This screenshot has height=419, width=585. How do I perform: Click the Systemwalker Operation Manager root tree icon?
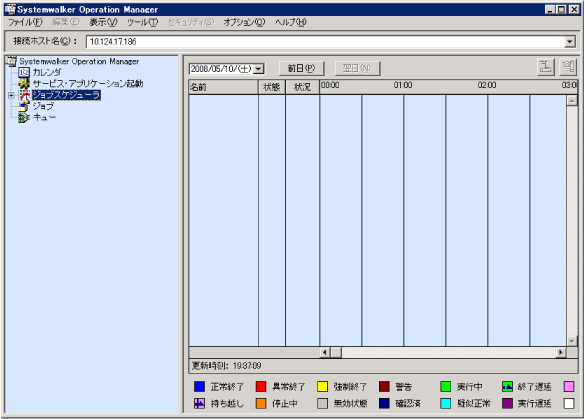12,61
